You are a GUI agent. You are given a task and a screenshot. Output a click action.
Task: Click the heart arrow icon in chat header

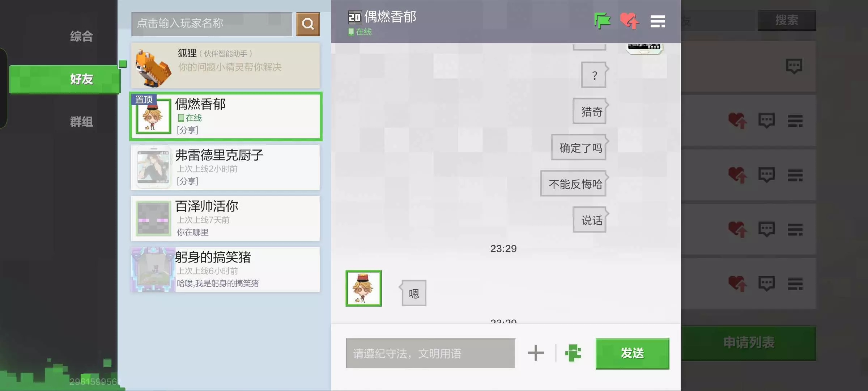[629, 21]
